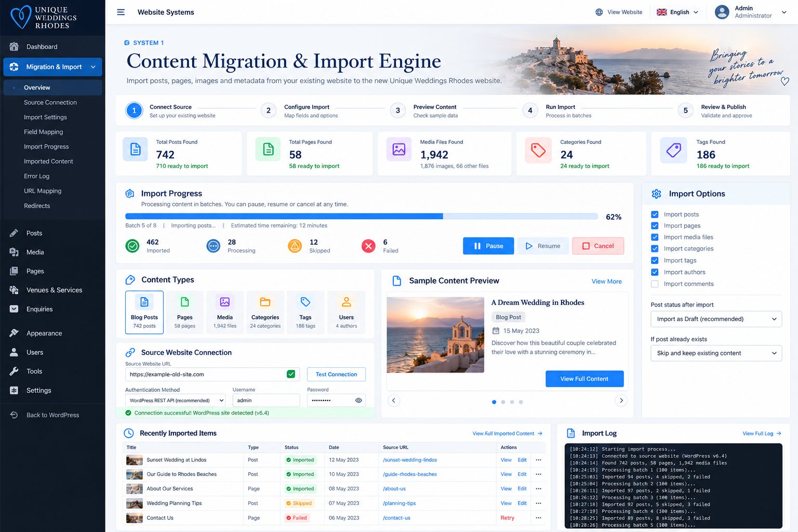Image resolution: width=798 pixels, height=532 pixels.
Task: Select the Blog Posts content type card
Action: tap(144, 312)
